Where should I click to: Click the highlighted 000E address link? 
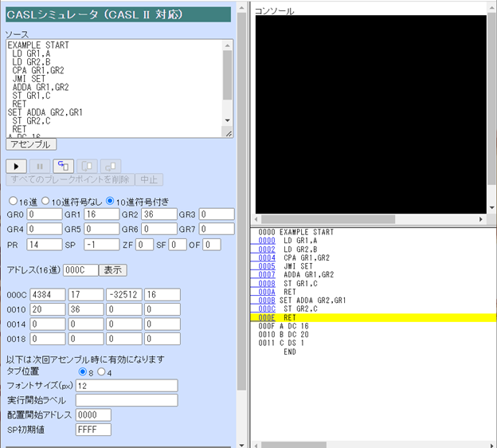pos(266,317)
